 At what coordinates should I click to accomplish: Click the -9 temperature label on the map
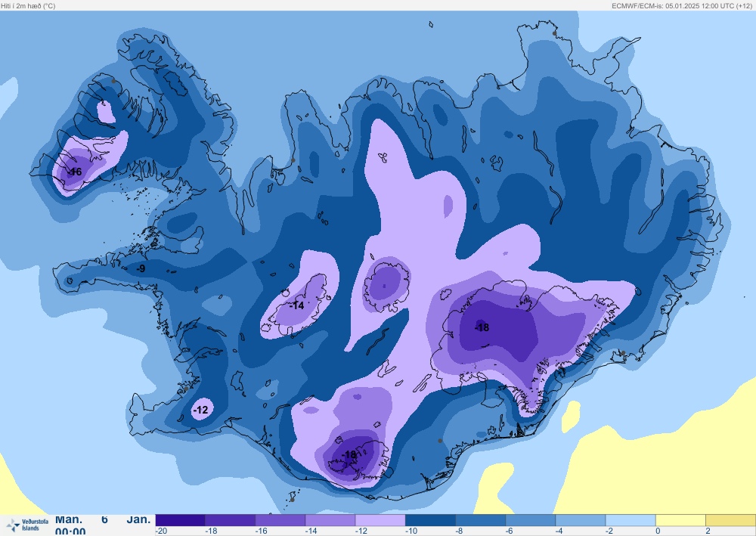(141, 268)
